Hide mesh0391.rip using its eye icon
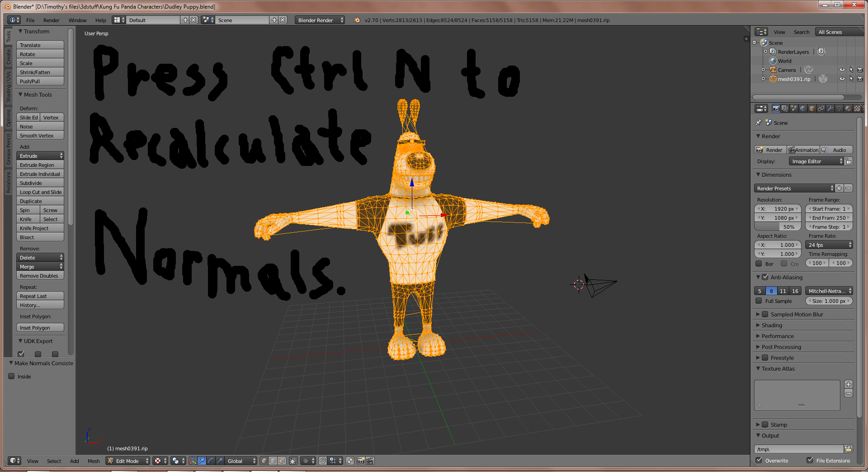 point(842,79)
